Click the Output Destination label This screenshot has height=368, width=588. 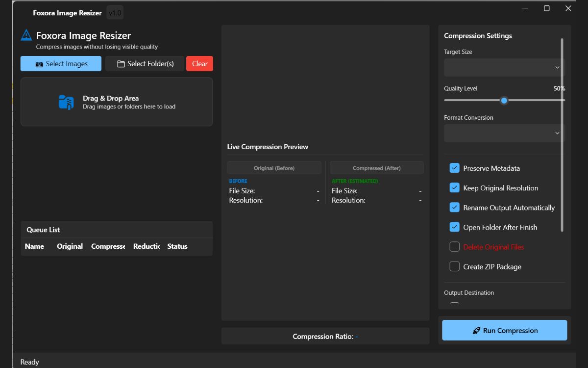click(469, 293)
